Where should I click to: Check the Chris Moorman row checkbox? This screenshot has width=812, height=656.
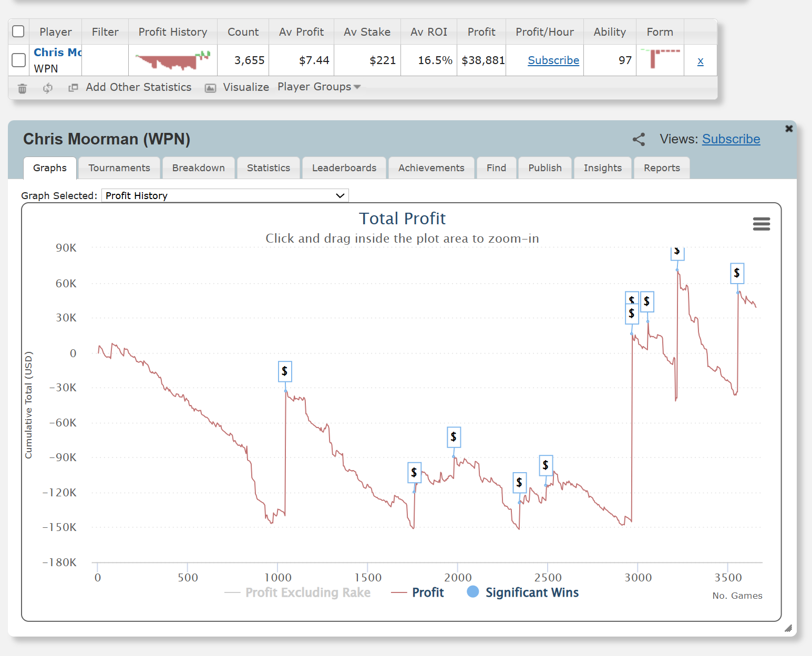pos(18,60)
